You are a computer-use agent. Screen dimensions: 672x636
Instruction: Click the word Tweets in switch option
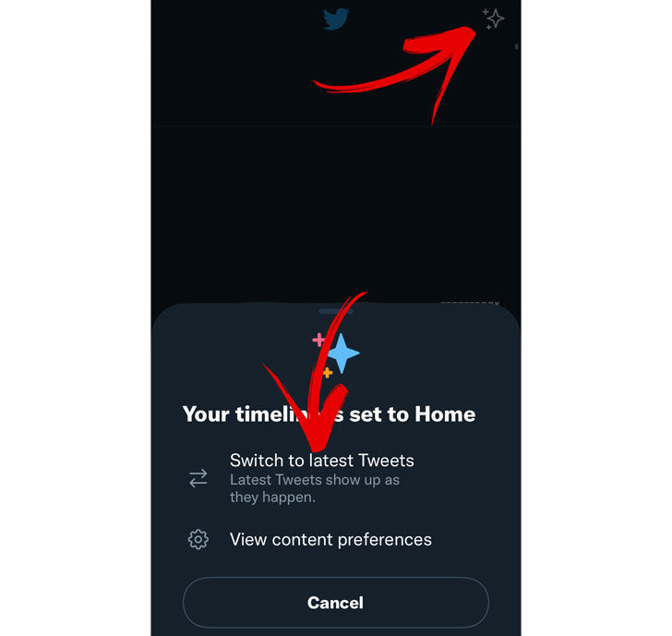386,461
